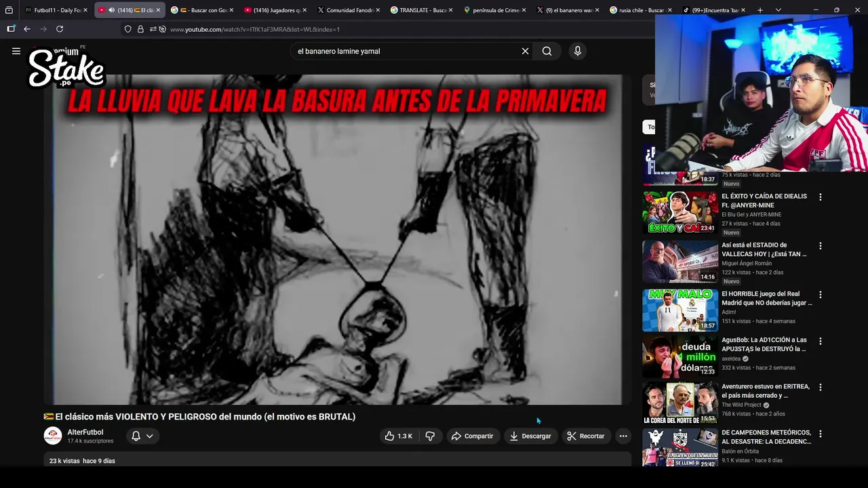Image resolution: width=868 pixels, height=488 pixels.
Task: Open the Aventurero estuvo en ERITREA title
Action: click(x=766, y=390)
